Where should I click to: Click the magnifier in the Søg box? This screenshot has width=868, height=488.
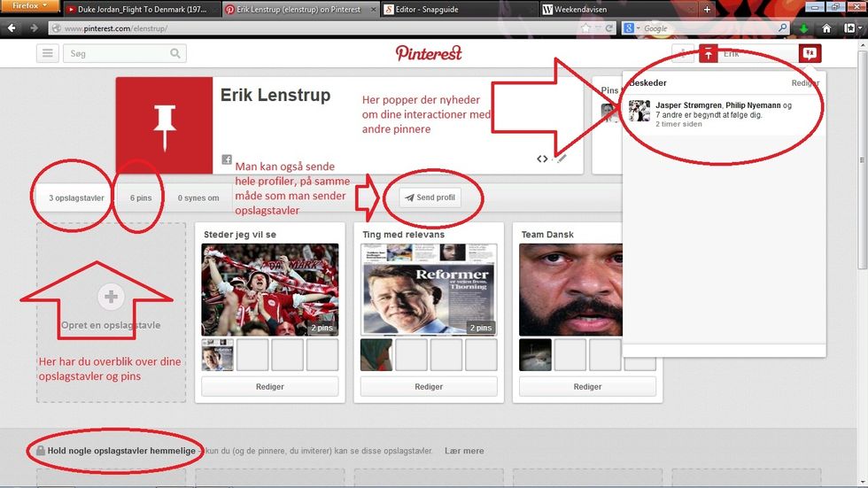click(x=175, y=53)
